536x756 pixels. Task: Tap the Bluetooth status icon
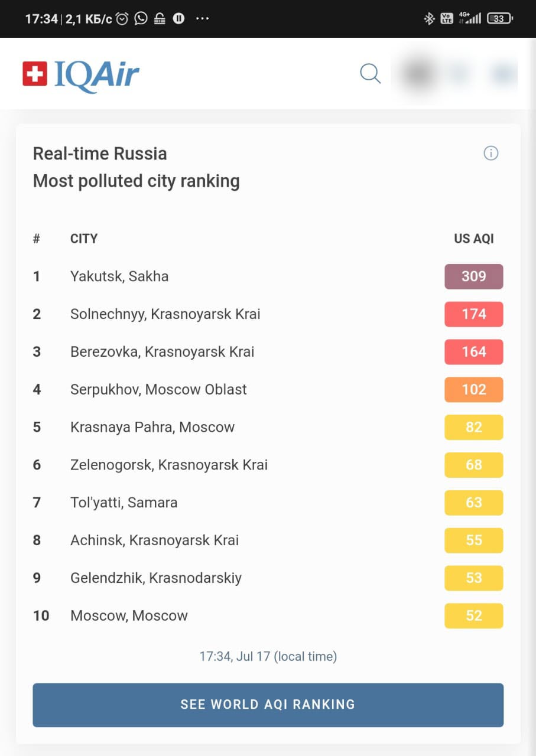click(429, 19)
